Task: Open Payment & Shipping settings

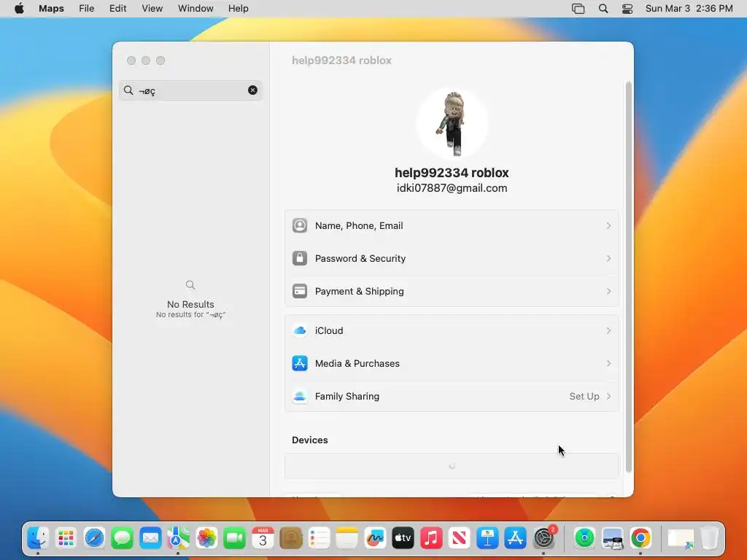Action: [452, 292]
